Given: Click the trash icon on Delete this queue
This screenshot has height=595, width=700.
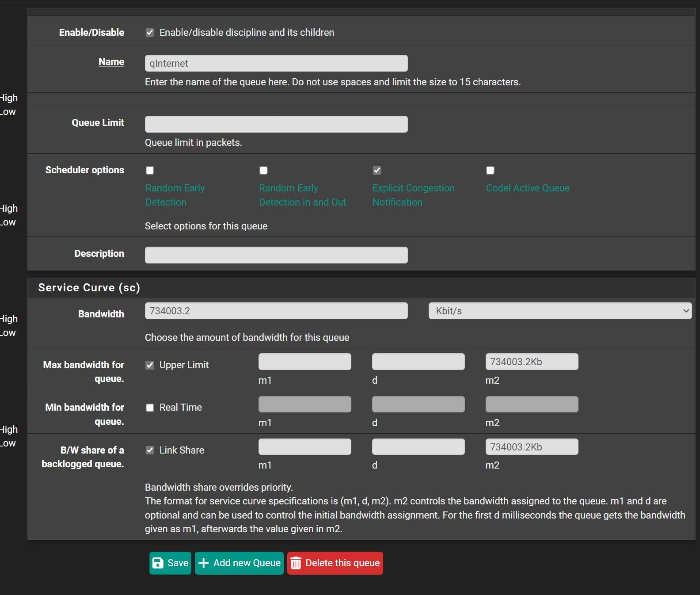Looking at the screenshot, I should [x=296, y=563].
